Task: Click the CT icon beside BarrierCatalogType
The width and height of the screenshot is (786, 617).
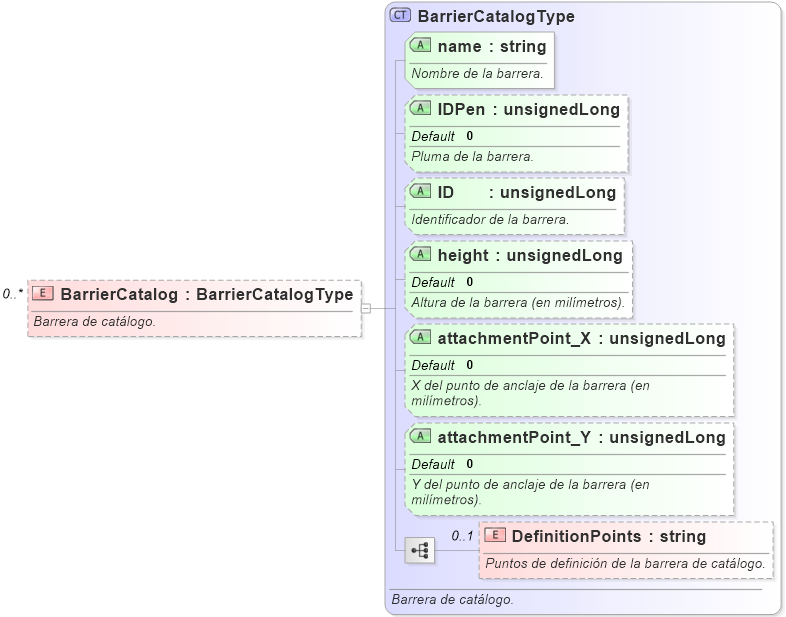Action: point(400,15)
